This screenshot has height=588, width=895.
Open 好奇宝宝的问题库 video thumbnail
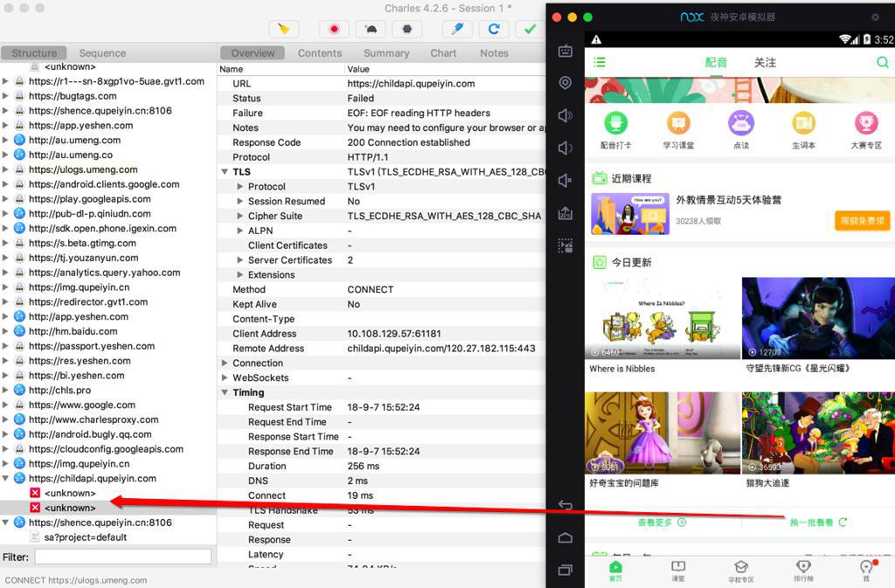[x=663, y=432]
